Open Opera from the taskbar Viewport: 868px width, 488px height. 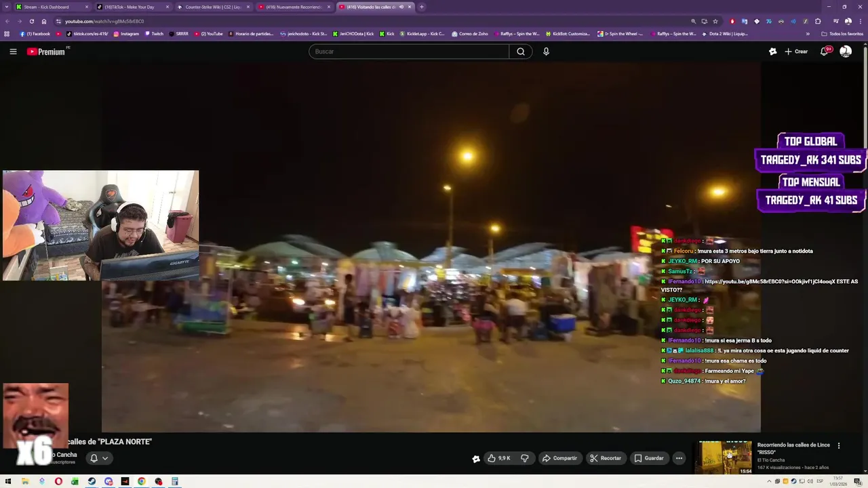[58, 482]
